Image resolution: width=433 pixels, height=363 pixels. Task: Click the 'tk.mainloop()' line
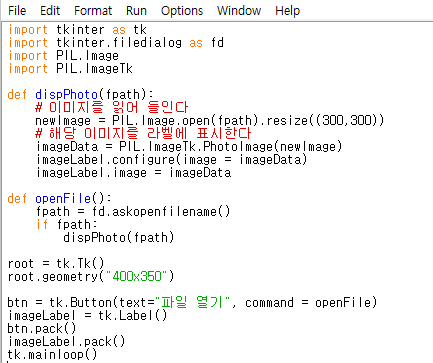tap(52, 355)
